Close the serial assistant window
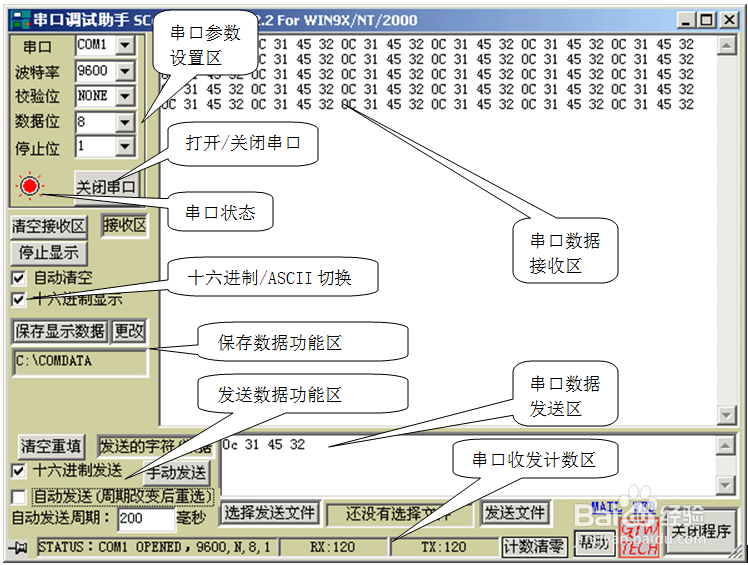This screenshot has width=748, height=565. [x=729, y=21]
